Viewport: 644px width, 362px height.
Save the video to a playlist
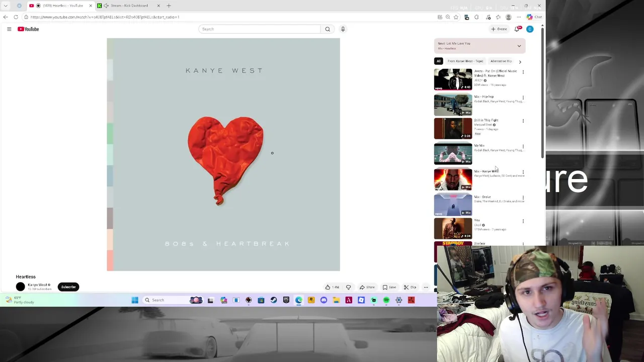click(389, 287)
